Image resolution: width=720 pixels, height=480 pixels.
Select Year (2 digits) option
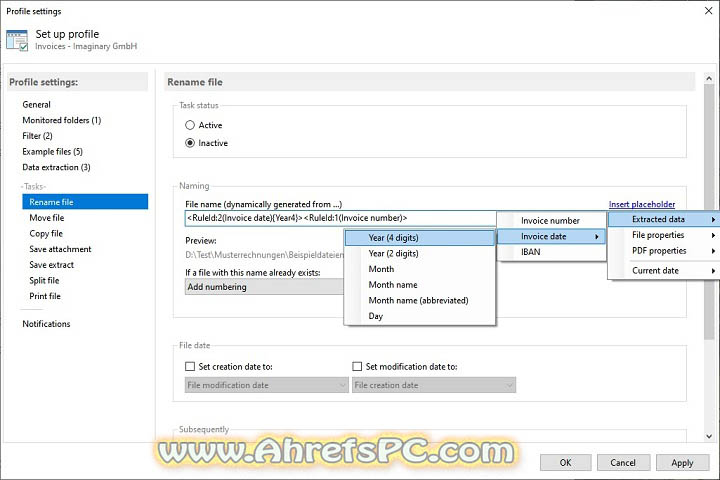420,253
